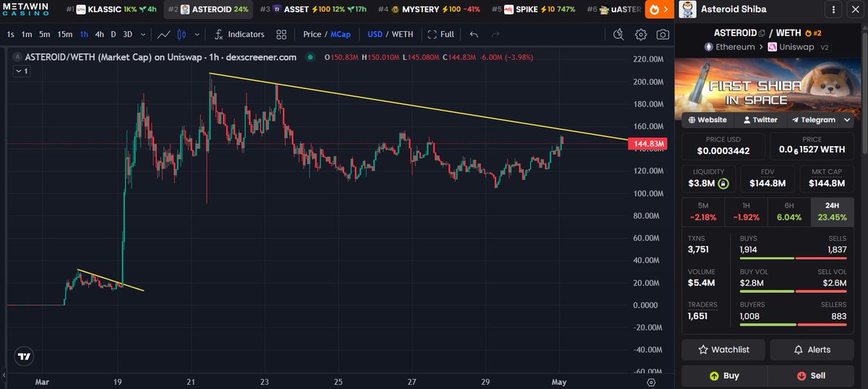
Task: Click the 144.83M current price axis label
Action: (649, 145)
